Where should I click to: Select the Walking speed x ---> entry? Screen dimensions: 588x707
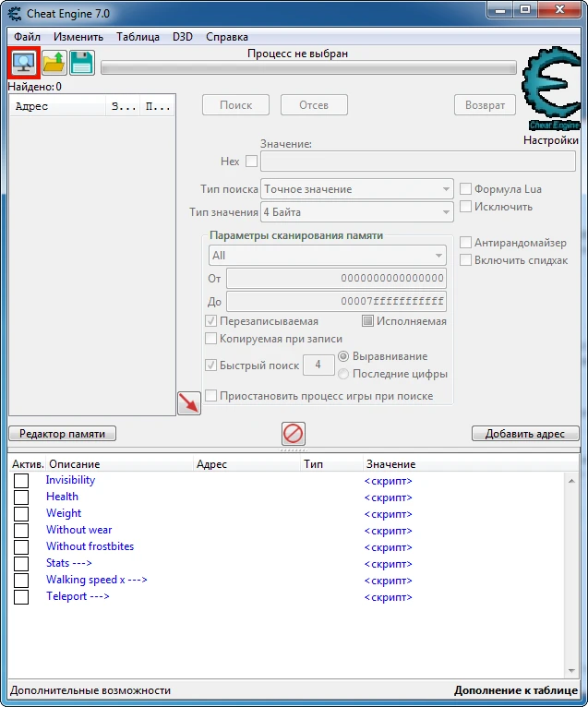tap(97, 580)
